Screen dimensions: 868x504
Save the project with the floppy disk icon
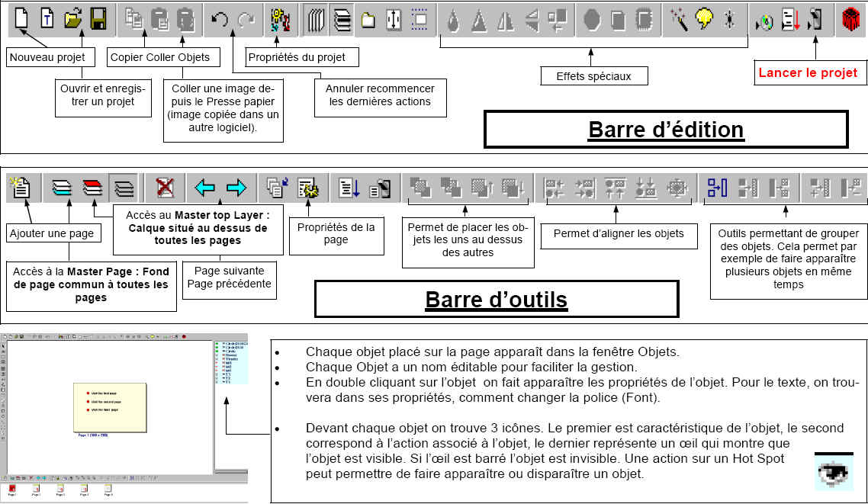click(x=98, y=19)
